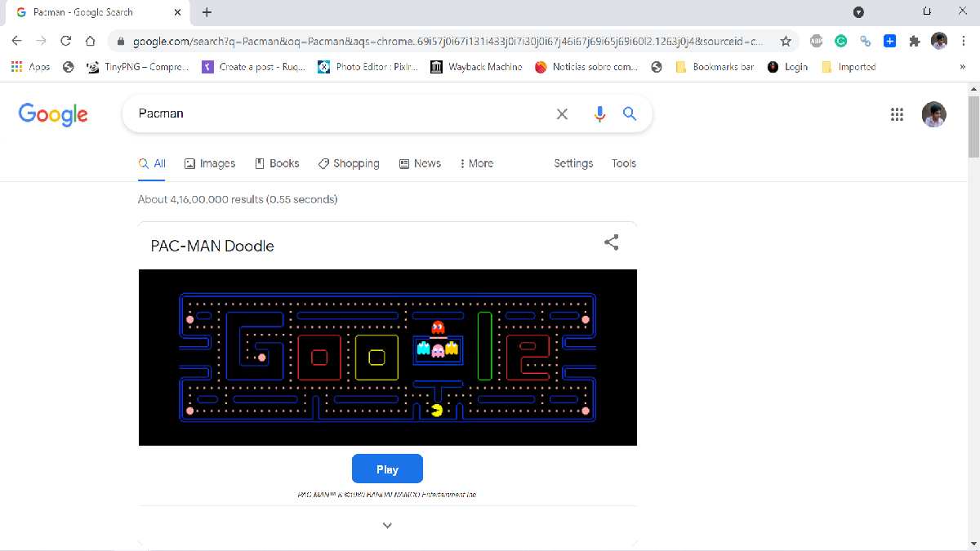Click the orange ghost in the maze
The width and height of the screenshot is (980, 551).
[x=452, y=349]
